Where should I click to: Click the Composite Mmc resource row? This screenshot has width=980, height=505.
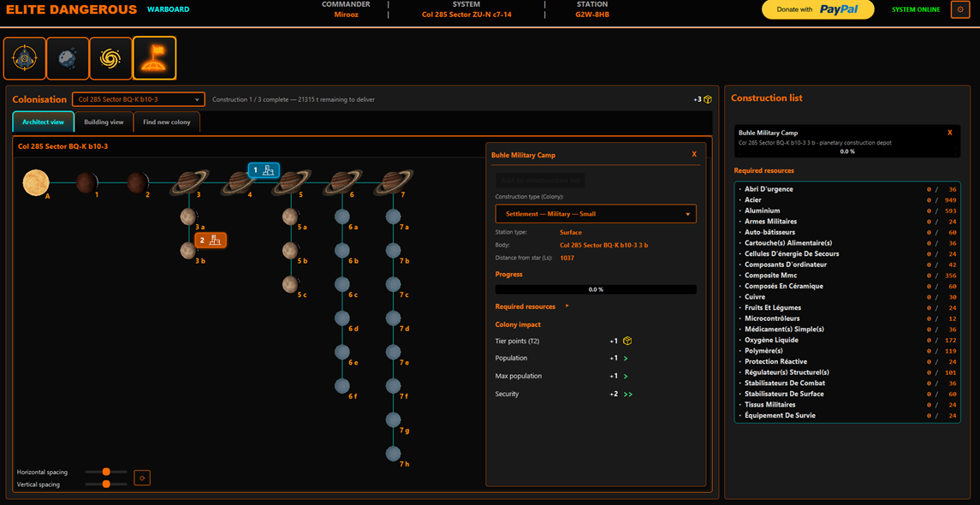click(846, 275)
